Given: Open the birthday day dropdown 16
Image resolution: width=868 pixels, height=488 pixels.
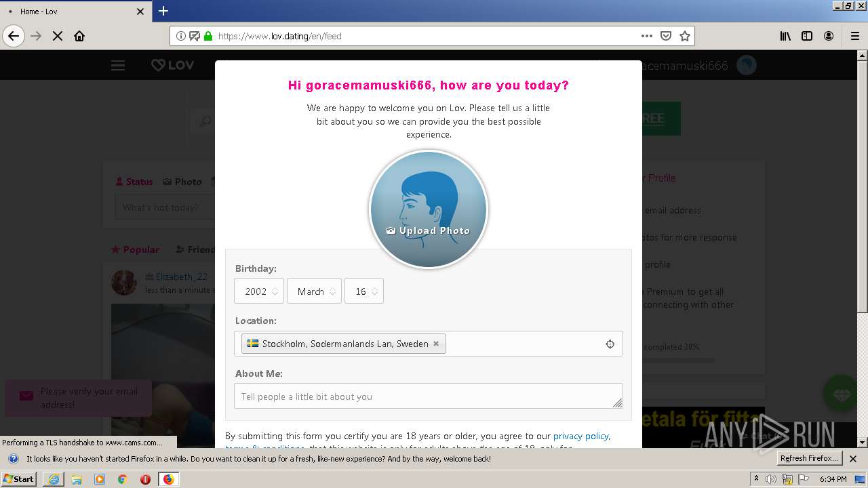Looking at the screenshot, I should (364, 291).
